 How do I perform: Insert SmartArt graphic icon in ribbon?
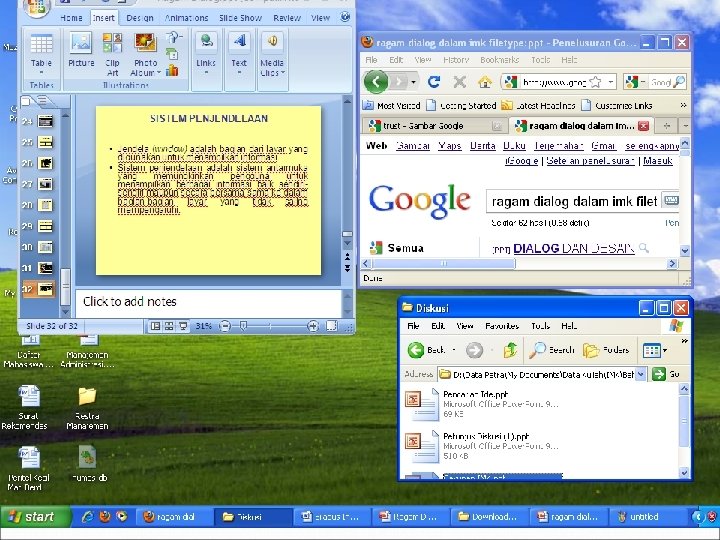coord(172,54)
